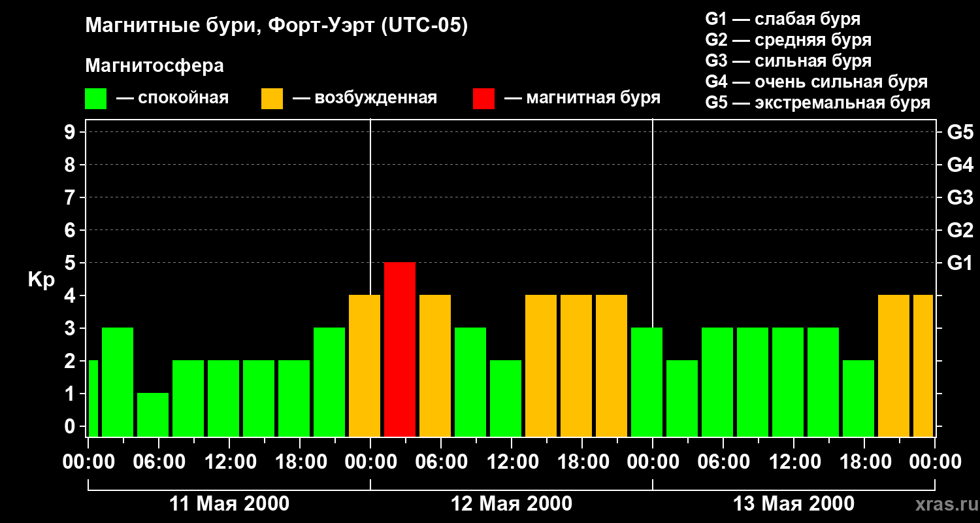Select the Kp 1 green bar on 11 May
The width and height of the screenshot is (980, 523).
(x=153, y=414)
